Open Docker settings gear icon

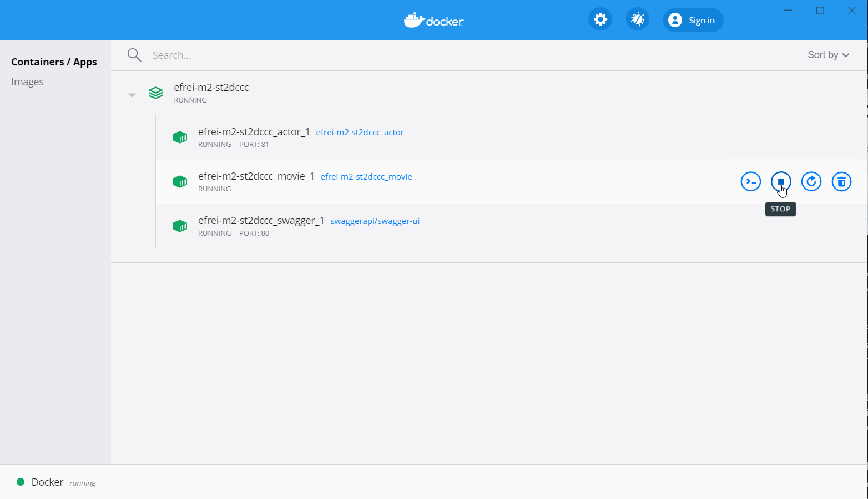tap(600, 20)
